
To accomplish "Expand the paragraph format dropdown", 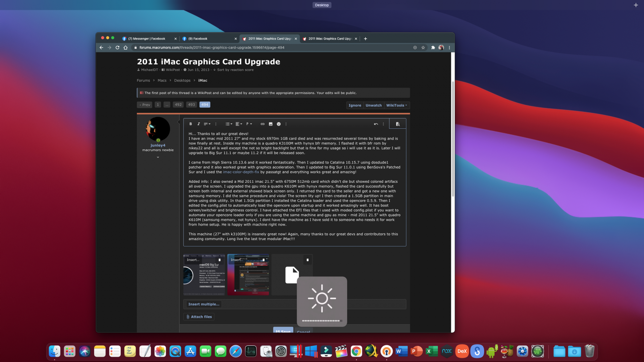I will click(249, 124).
